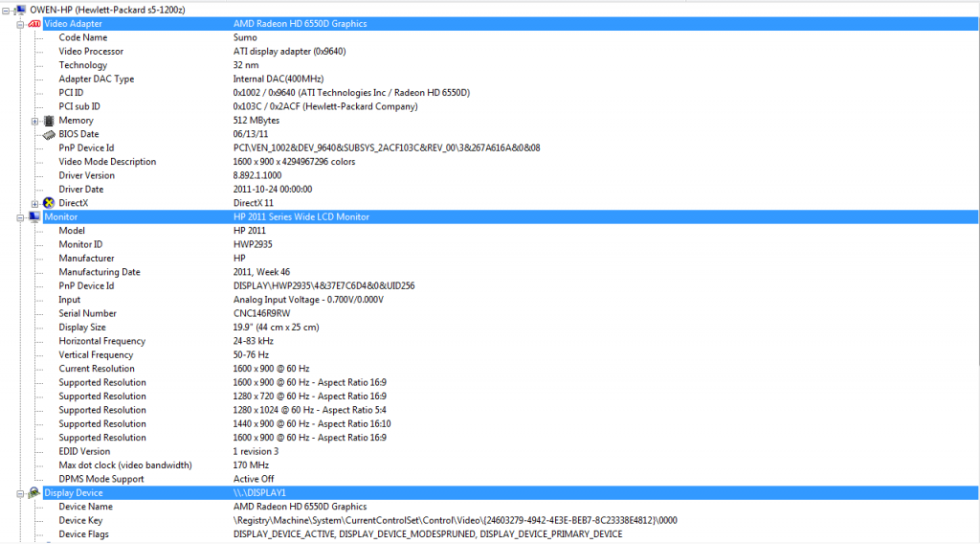Click the value '\\.\DISPLAY1'
Screen dimensions: 980x544
(x=259, y=492)
